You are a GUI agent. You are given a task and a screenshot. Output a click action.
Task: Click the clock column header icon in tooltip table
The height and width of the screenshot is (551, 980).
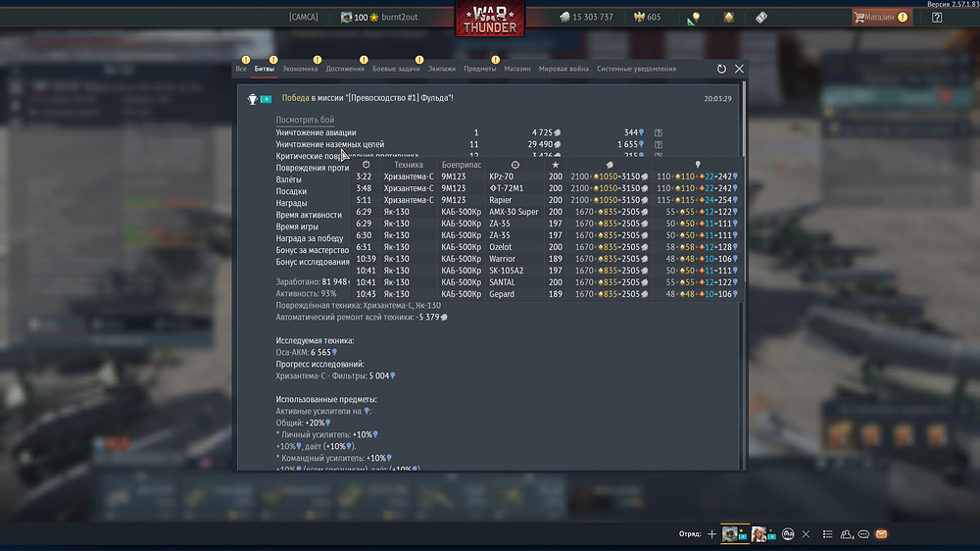[367, 165]
